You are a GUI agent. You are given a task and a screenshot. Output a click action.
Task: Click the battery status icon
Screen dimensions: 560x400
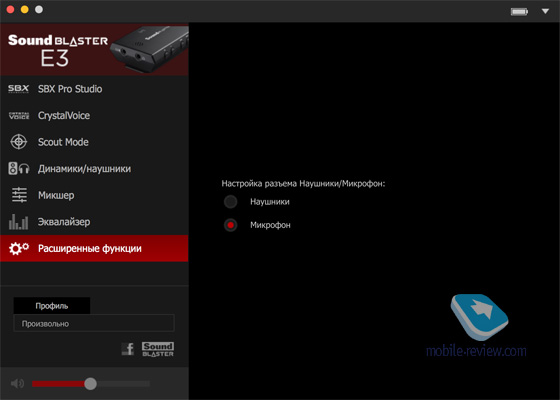pyautogui.click(x=519, y=12)
